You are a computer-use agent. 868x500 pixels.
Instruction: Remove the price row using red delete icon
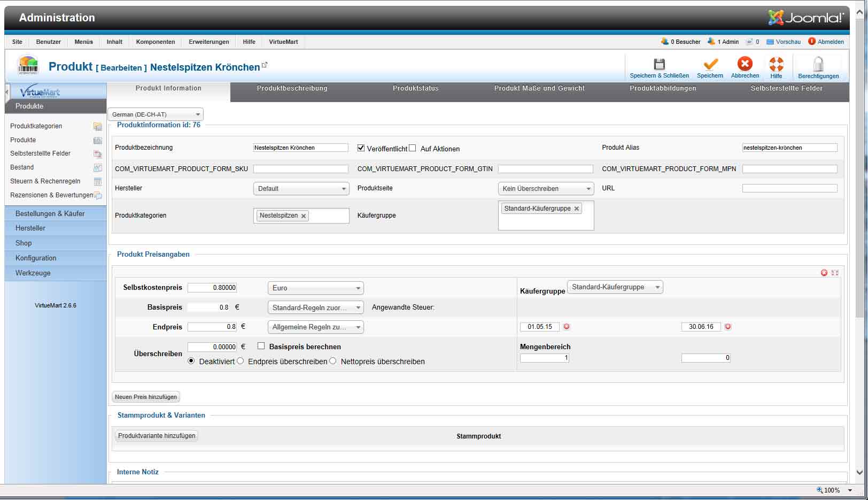pos(824,273)
